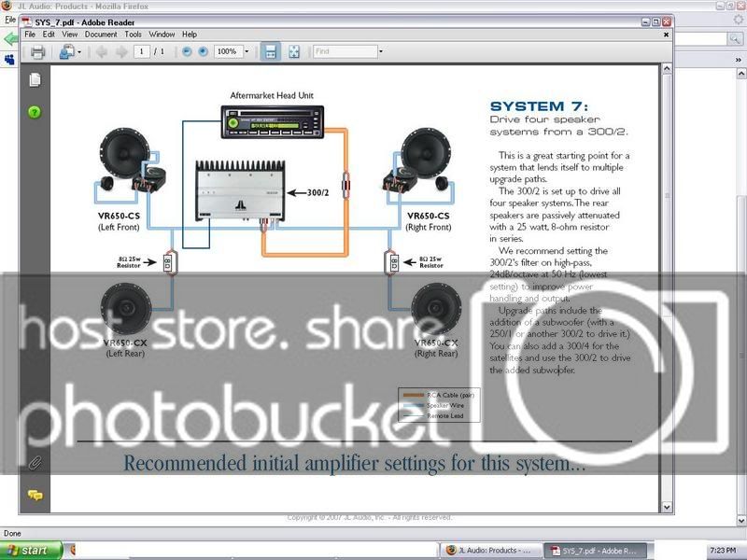Click the zoom in plus button
The image size is (747, 560).
[203, 51]
